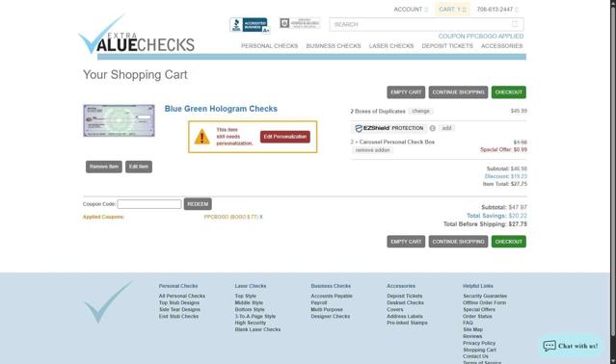Open End Stub Checks footer link

(x=178, y=316)
